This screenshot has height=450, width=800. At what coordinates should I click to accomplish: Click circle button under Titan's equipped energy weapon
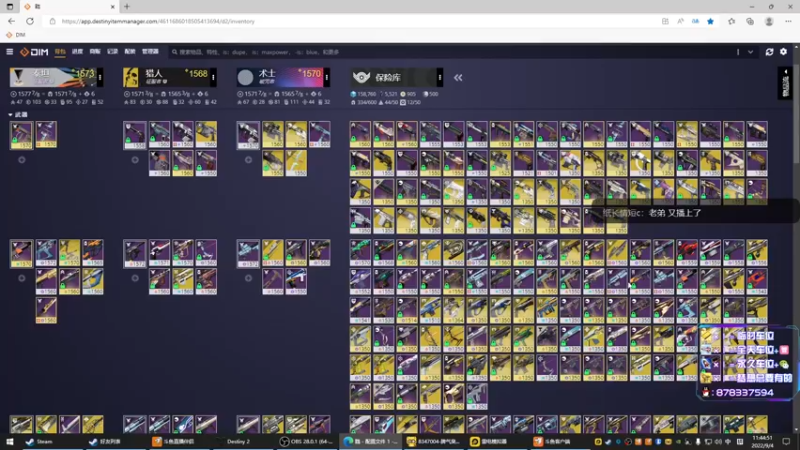point(21,278)
